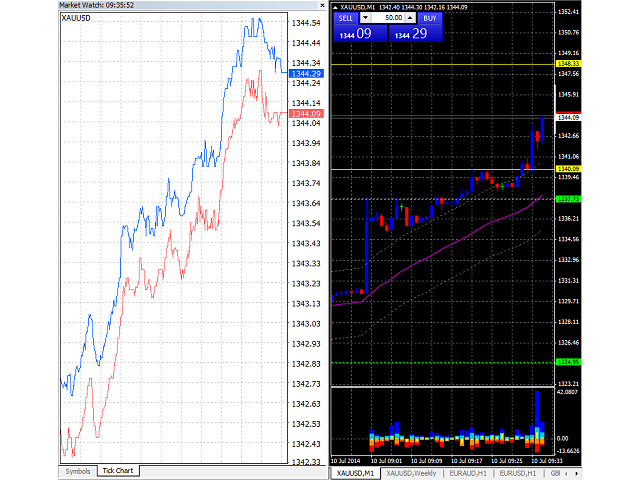This screenshot has width=640, height=480.
Task: Click the 1323.21 price scale value
Action: [568, 384]
